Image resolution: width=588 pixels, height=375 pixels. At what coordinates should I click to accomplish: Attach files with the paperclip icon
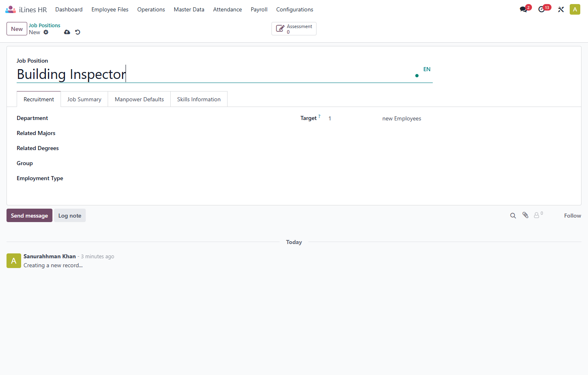pyautogui.click(x=525, y=215)
